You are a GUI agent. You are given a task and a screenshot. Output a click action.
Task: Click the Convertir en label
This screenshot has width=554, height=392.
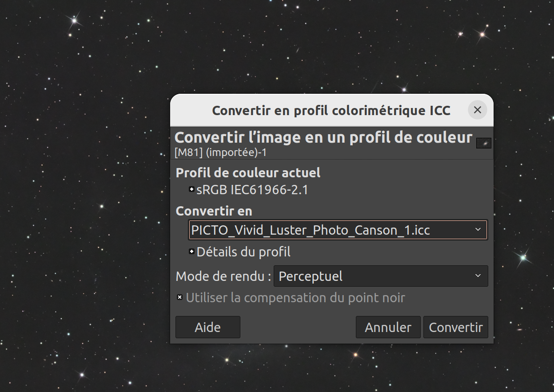tap(214, 211)
